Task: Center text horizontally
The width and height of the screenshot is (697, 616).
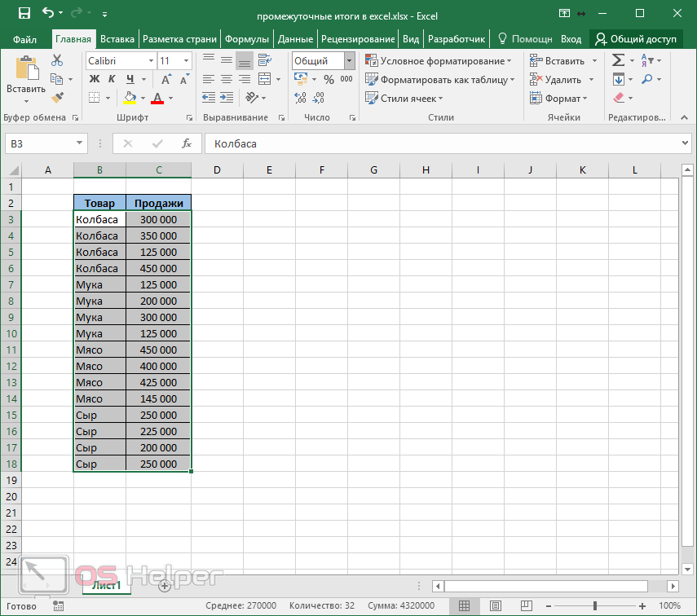Action: [x=227, y=79]
